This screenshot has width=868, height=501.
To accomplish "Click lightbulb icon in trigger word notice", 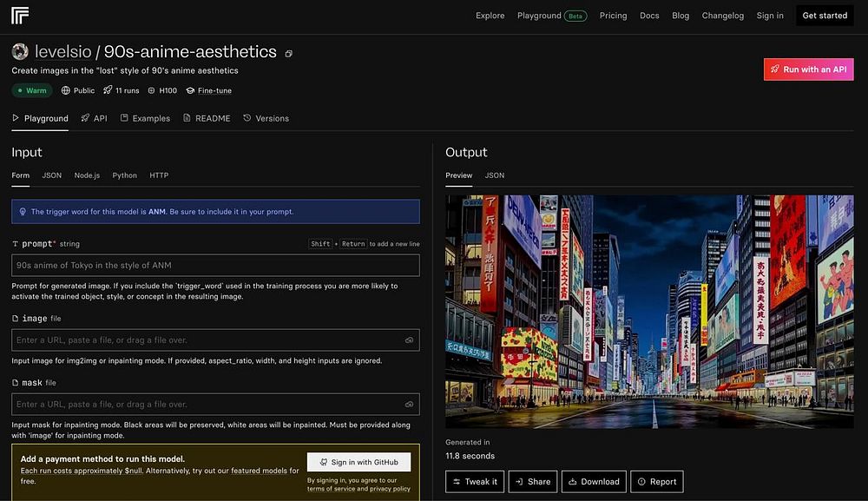I will [23, 212].
